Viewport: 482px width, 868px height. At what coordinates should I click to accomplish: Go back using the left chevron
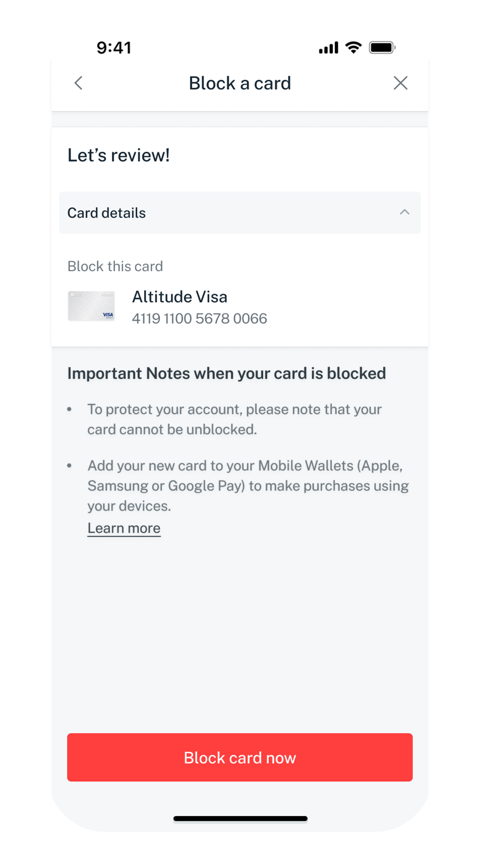79,83
